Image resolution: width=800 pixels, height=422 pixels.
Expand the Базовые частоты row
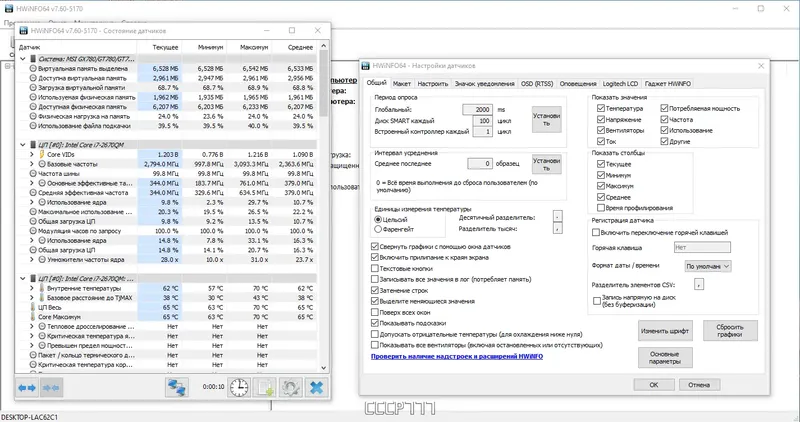(x=32, y=164)
